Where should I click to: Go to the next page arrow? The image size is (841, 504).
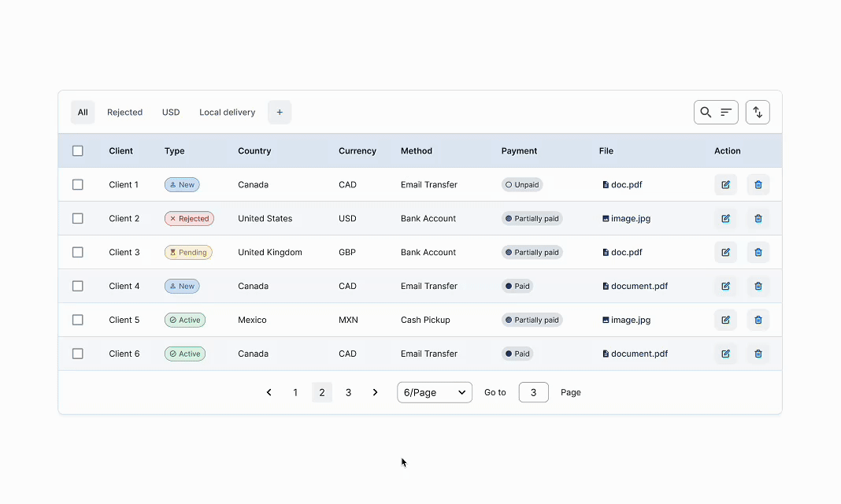pyautogui.click(x=375, y=392)
